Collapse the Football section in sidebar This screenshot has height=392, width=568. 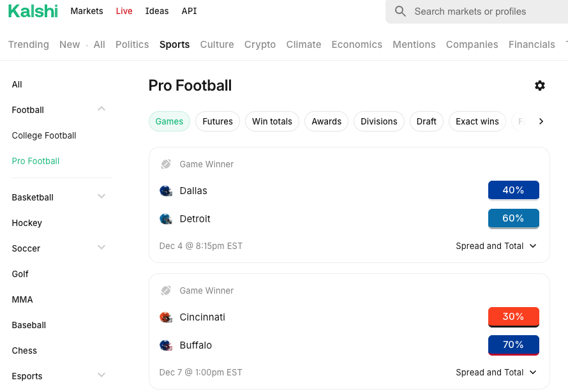[101, 109]
